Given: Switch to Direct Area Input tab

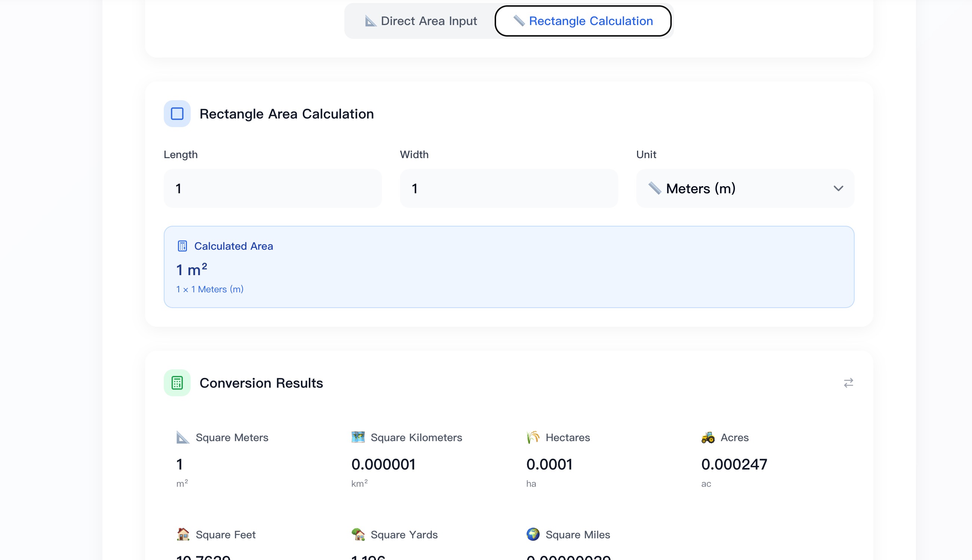Looking at the screenshot, I should pyautogui.click(x=421, y=21).
